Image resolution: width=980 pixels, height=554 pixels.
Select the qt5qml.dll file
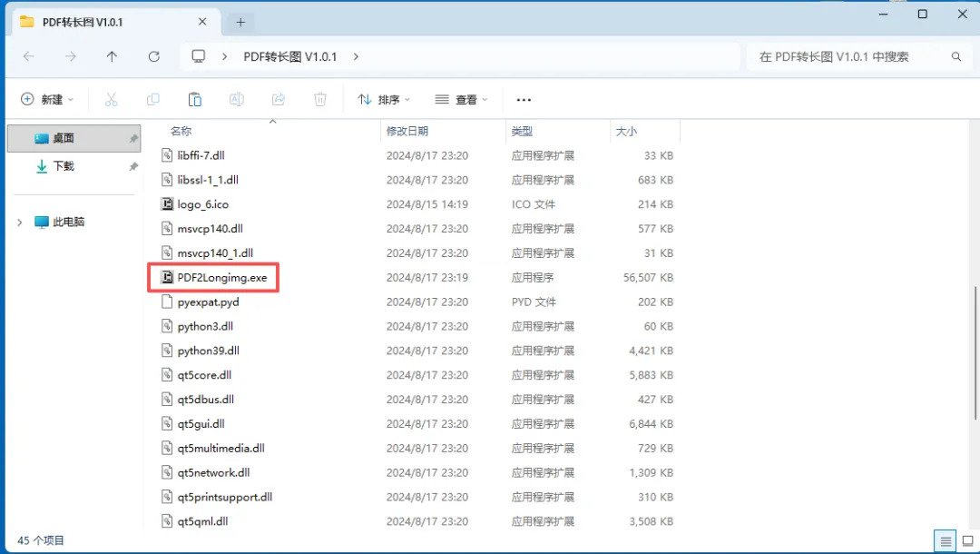[x=202, y=521]
